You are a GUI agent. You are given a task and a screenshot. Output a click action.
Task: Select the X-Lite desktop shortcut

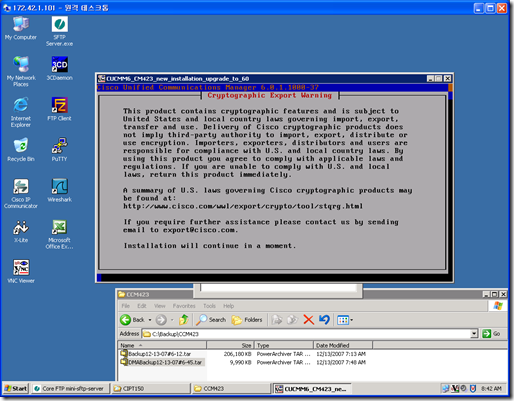[21, 231]
